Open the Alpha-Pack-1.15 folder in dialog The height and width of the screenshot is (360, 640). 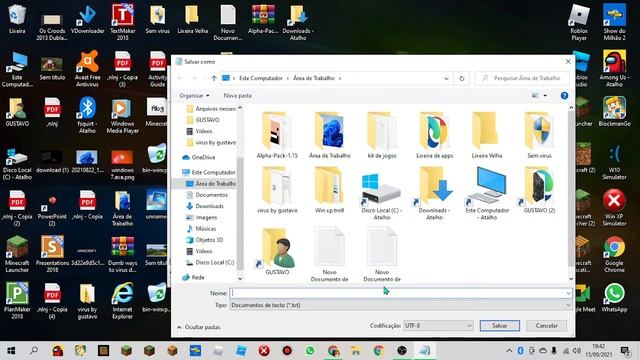277,135
